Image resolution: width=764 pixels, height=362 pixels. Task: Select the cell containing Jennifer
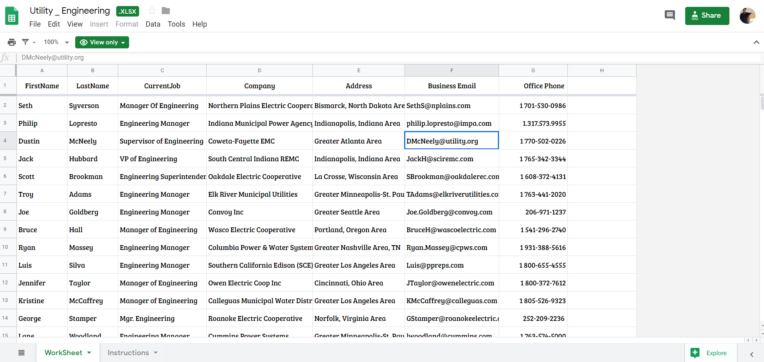pyautogui.click(x=42, y=283)
